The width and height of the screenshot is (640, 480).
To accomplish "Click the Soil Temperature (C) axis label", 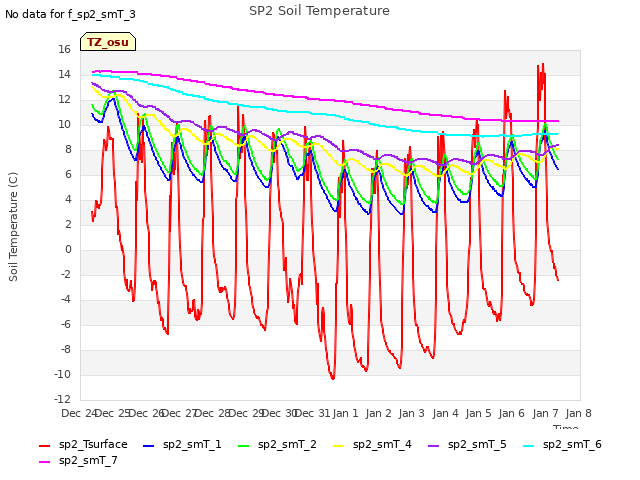I will (x=13, y=227).
